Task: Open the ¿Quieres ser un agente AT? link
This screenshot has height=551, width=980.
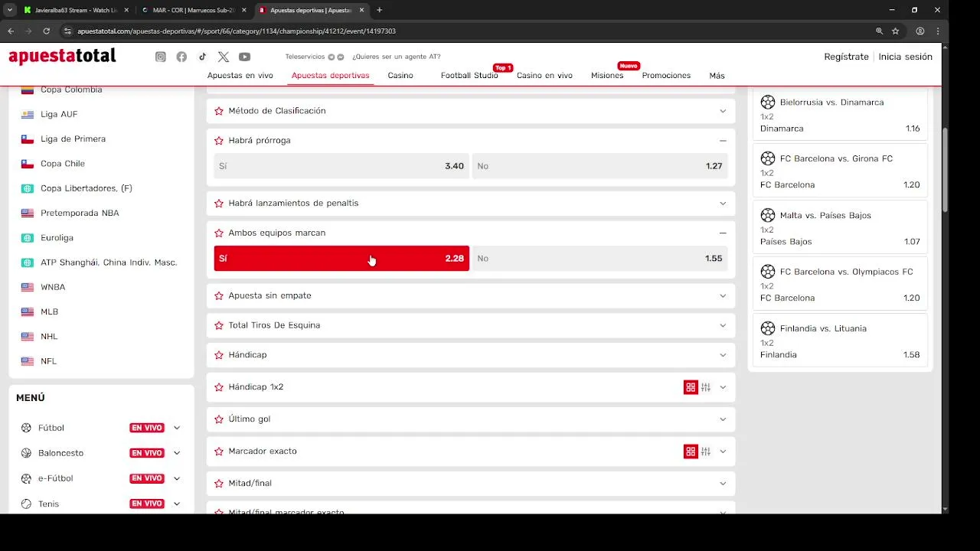Action: pyautogui.click(x=396, y=57)
